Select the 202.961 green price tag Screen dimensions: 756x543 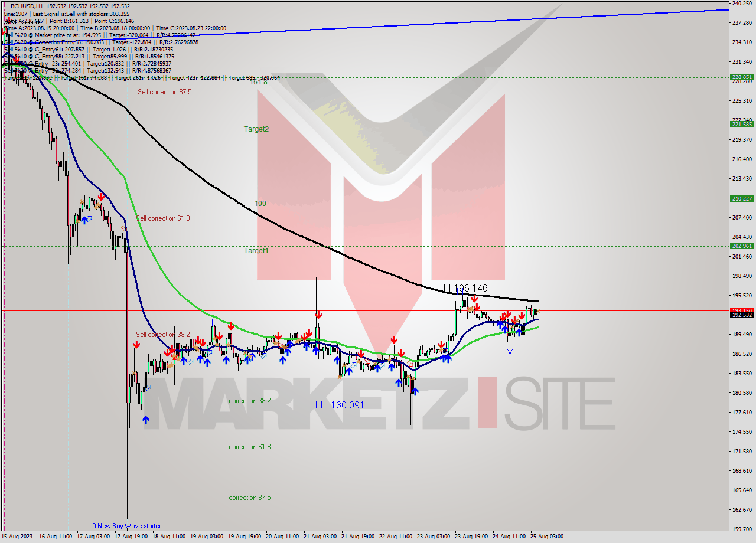tap(742, 246)
